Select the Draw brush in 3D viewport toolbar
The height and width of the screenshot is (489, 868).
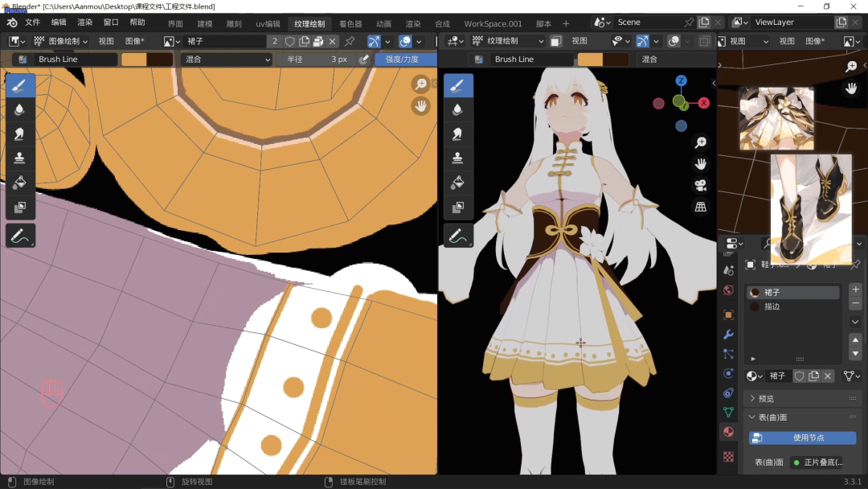click(x=458, y=86)
